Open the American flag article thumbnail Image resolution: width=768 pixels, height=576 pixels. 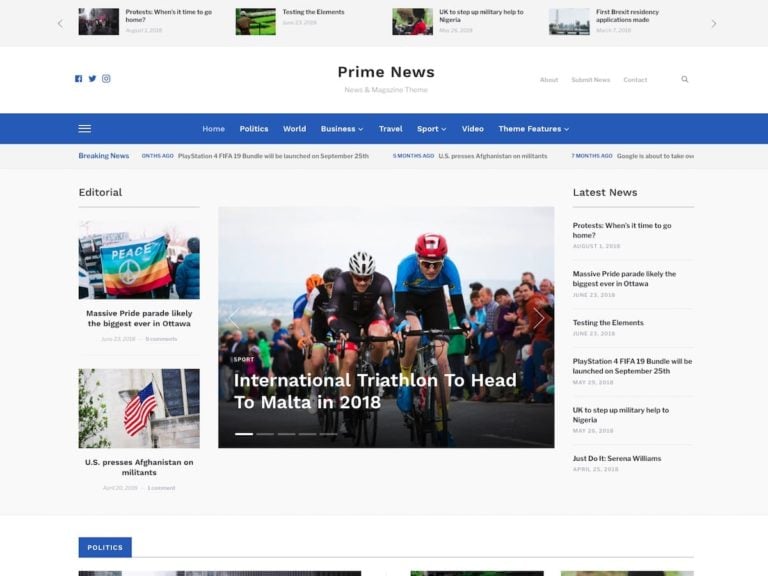click(x=139, y=408)
